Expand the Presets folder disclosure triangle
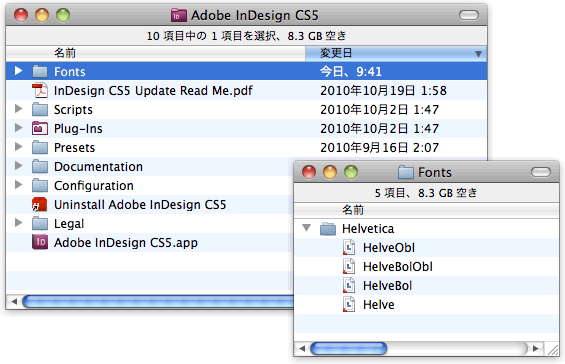This screenshot has width=565, height=364. click(x=18, y=147)
